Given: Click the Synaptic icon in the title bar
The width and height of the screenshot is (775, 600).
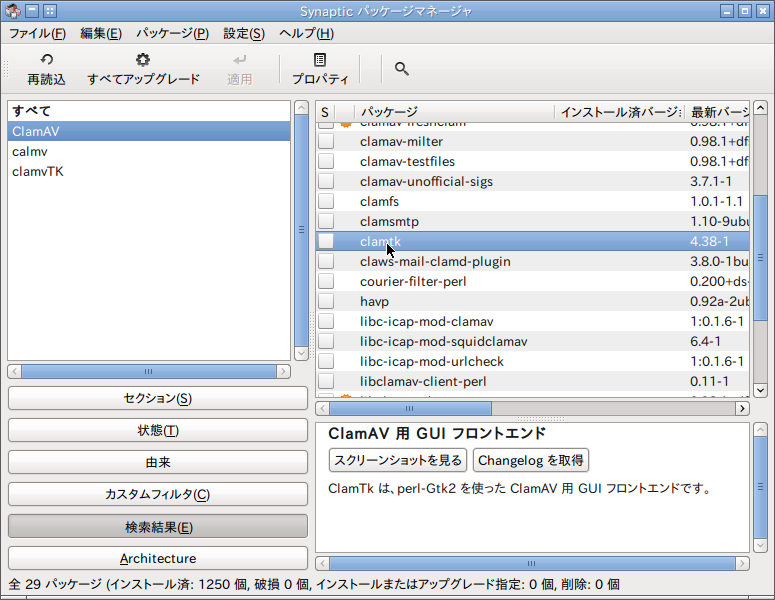Looking at the screenshot, I should (12, 10).
